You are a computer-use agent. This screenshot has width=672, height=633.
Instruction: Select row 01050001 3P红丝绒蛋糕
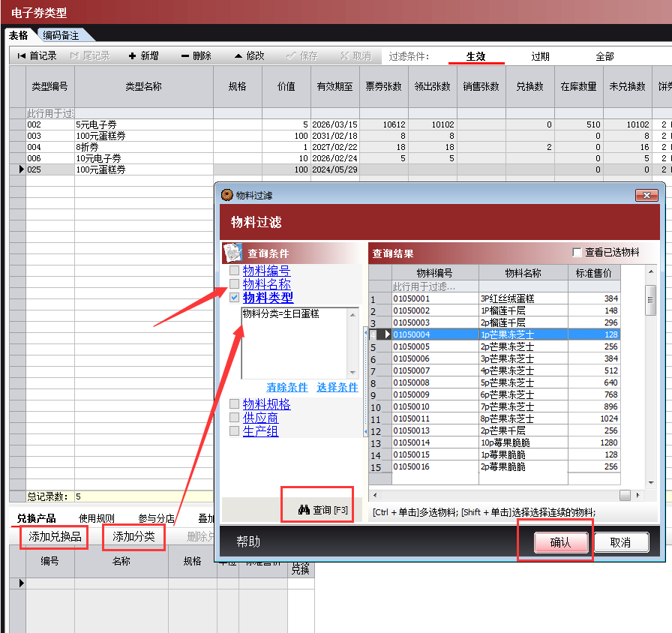(494, 298)
